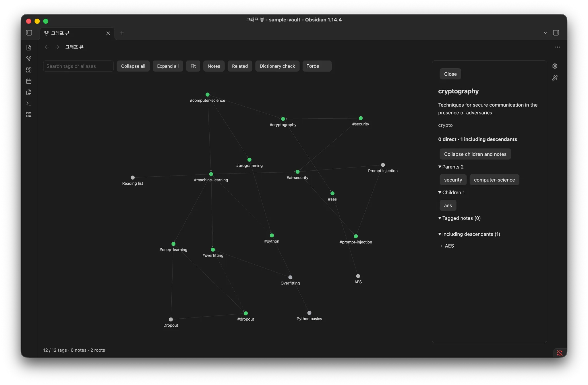Open graph view from left ribbon
Viewport: 588px width, 385px height.
point(29,59)
